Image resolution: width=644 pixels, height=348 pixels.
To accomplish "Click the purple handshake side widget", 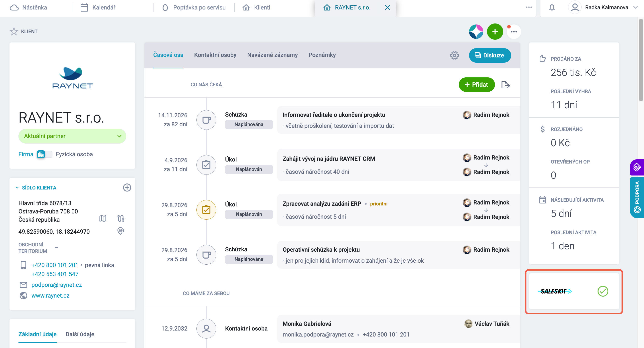I will tap(637, 167).
